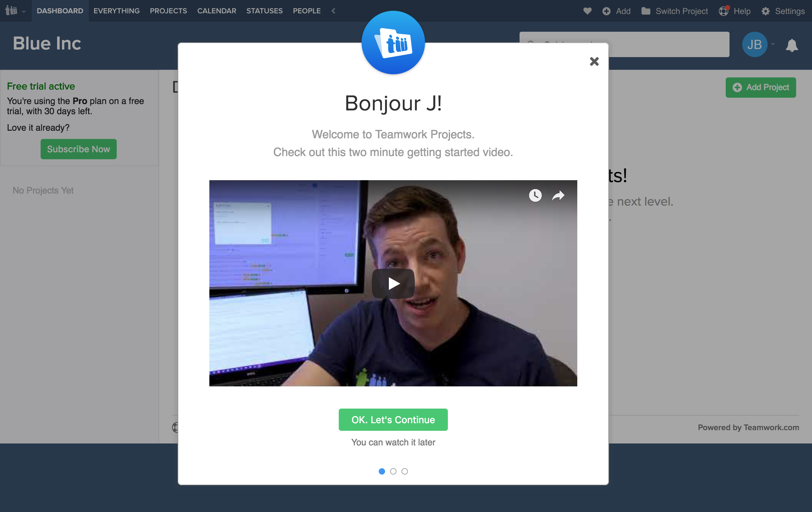Close the welcome dialog with the X
This screenshot has width=812, height=512.
pyautogui.click(x=594, y=62)
